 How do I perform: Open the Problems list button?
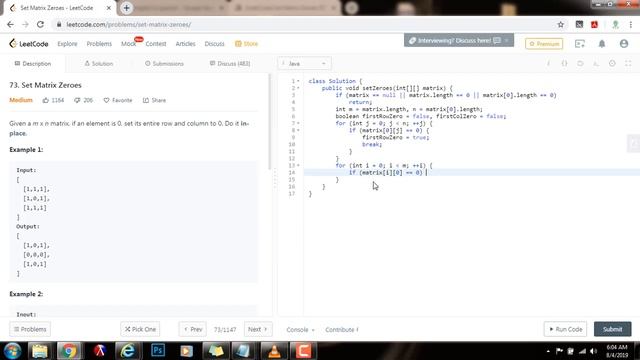coord(30,329)
